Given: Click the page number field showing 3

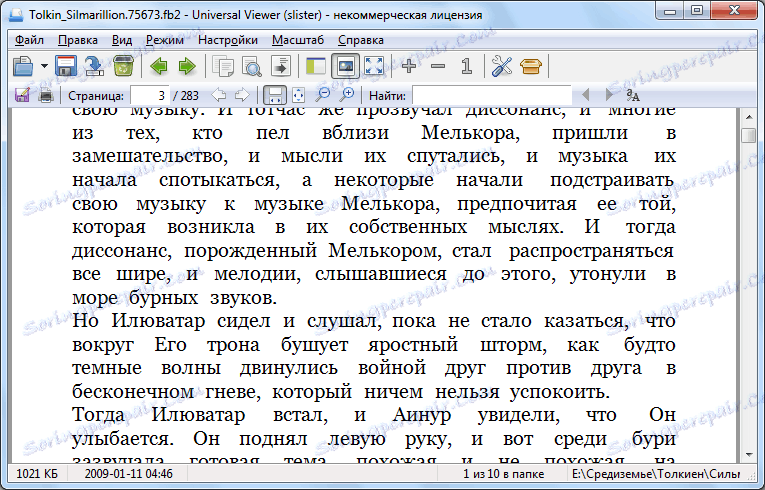Looking at the screenshot, I should pos(150,95).
